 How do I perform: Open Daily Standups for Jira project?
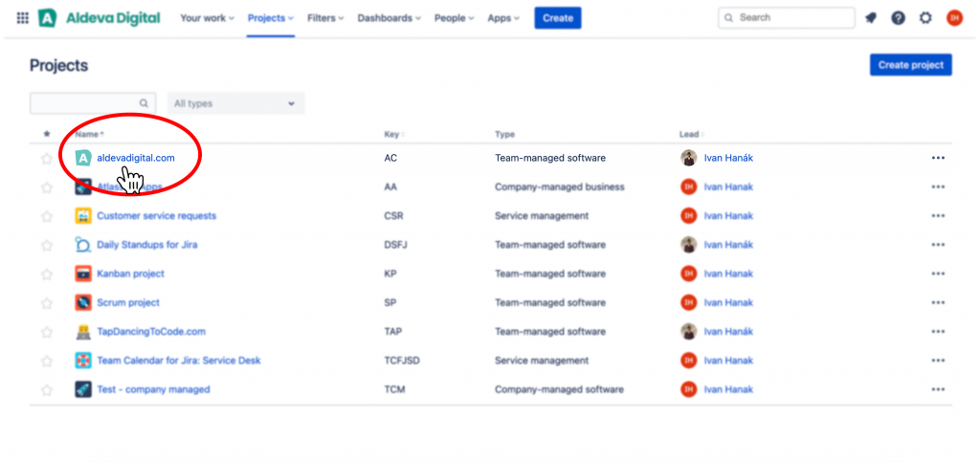pyautogui.click(x=146, y=245)
